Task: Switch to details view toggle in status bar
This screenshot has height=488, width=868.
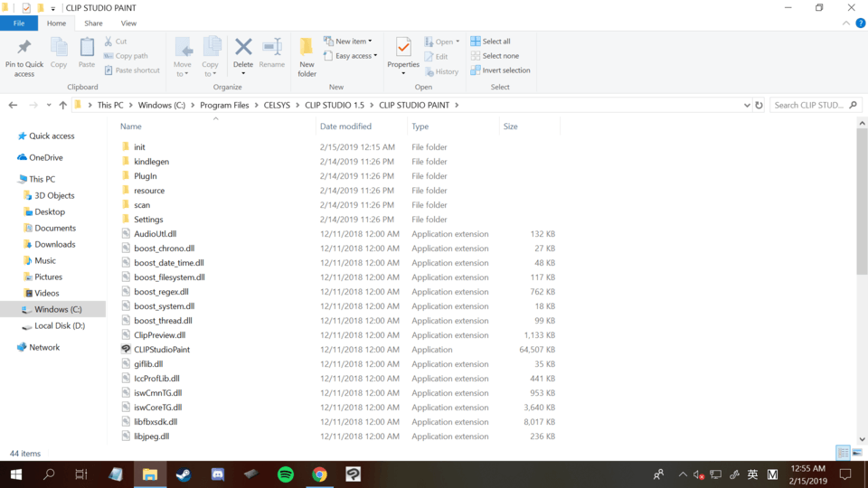Action: (x=843, y=453)
